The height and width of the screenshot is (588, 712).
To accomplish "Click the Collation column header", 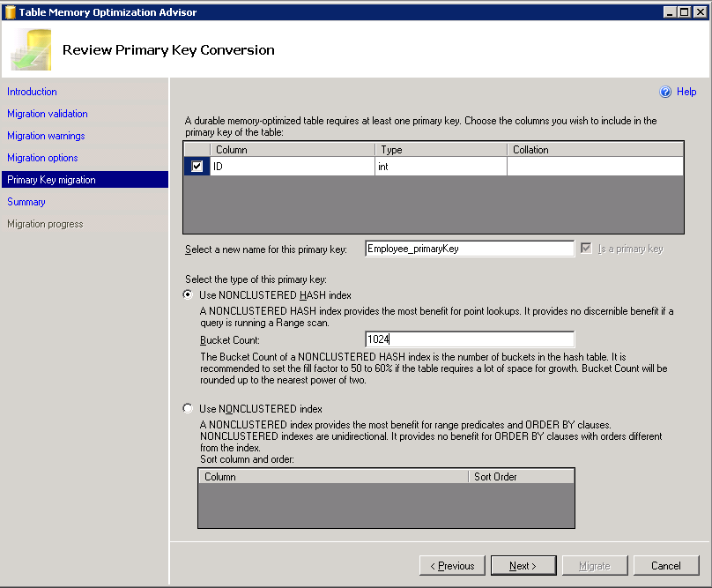I will click(595, 150).
